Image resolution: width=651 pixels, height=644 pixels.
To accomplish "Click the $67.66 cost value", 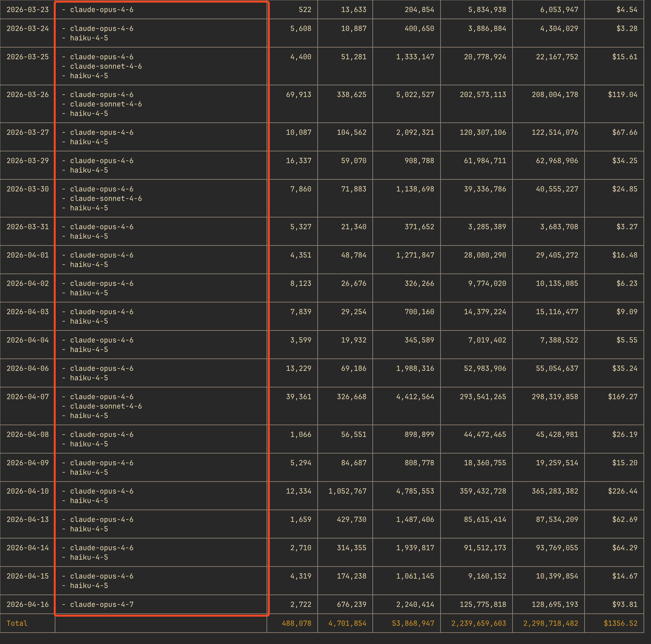I will pyautogui.click(x=625, y=132).
